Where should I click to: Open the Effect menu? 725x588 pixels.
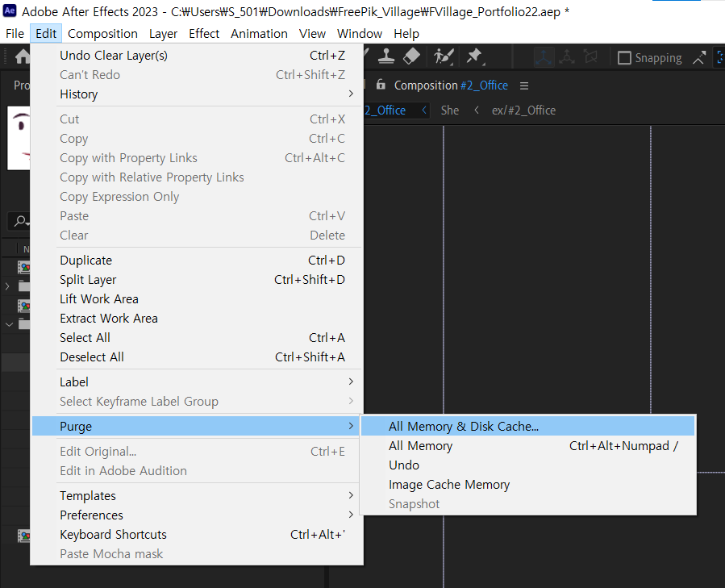point(204,33)
